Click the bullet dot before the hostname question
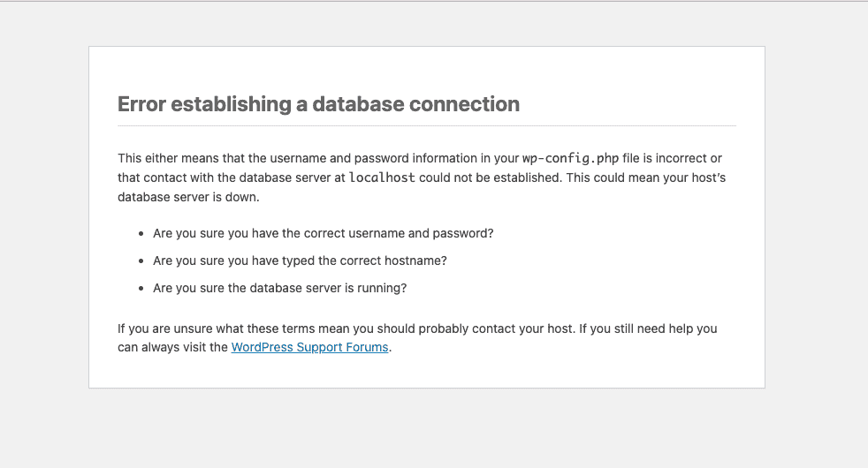 (x=141, y=262)
